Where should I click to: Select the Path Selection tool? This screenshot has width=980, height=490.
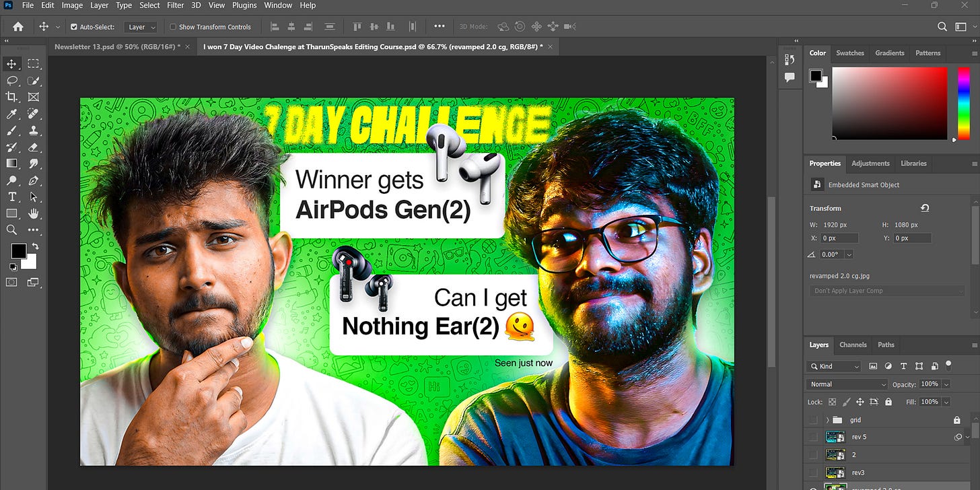[x=33, y=197]
